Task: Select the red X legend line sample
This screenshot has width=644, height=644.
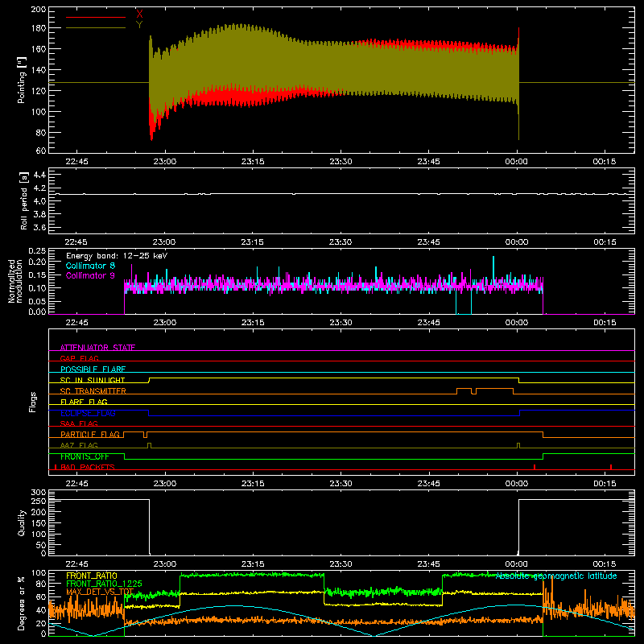Action: pos(96,17)
